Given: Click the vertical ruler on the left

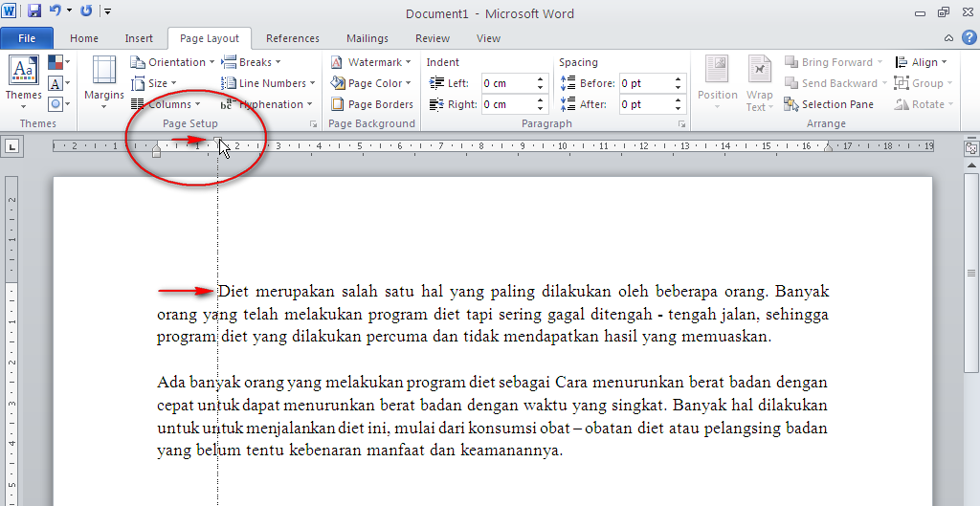Looking at the screenshot, I should pos(11,341).
